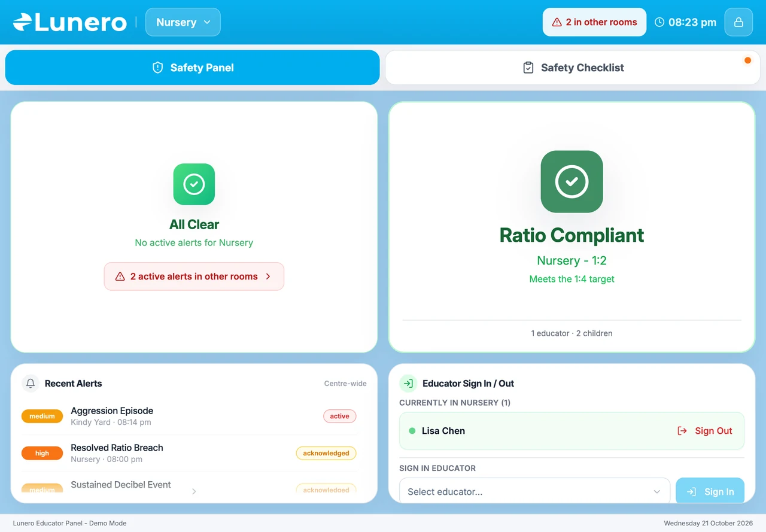Screen dimensions: 766x532
Task: Click the 1 educator · 2 children summary
Action: (572, 333)
